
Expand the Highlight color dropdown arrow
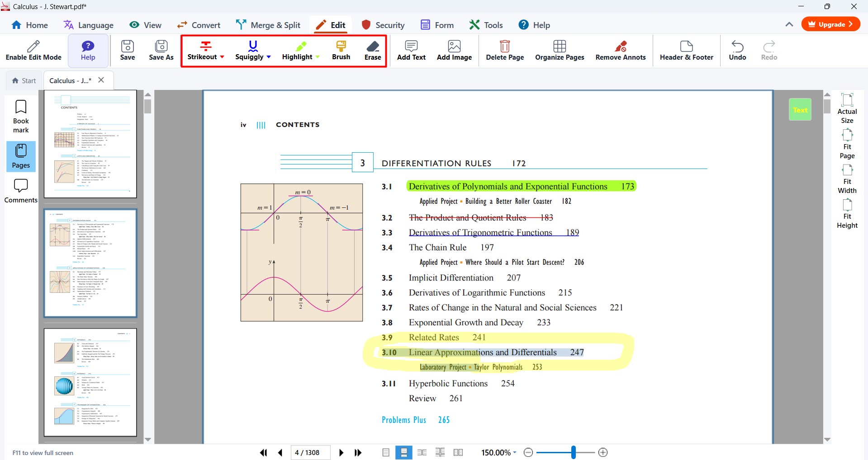(x=318, y=57)
